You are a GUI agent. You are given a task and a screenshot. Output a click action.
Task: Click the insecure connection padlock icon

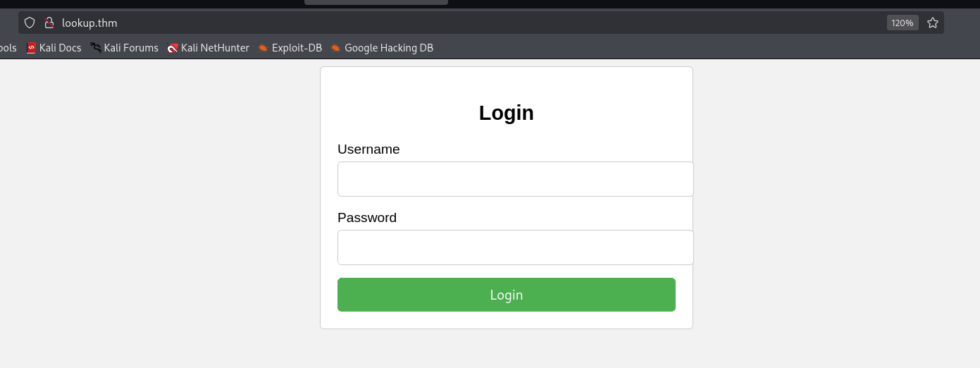(x=49, y=23)
